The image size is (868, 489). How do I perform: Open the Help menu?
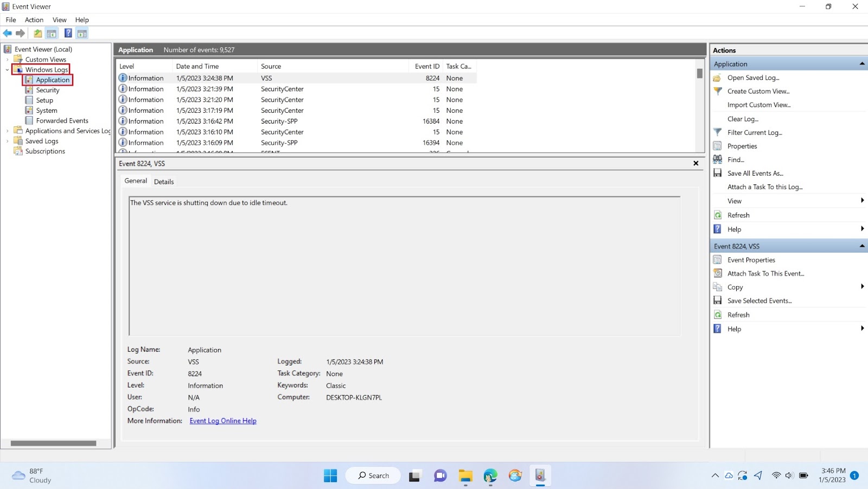coord(82,20)
